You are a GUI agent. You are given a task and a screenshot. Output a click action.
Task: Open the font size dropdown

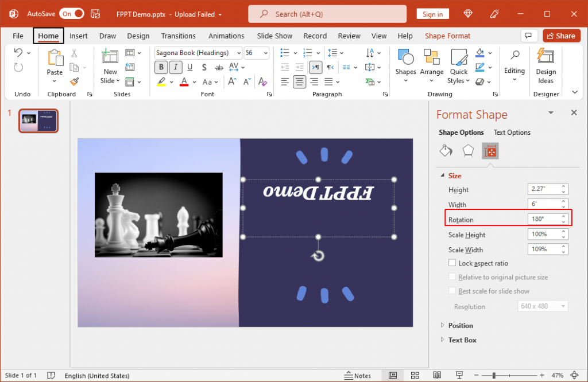tap(264, 53)
